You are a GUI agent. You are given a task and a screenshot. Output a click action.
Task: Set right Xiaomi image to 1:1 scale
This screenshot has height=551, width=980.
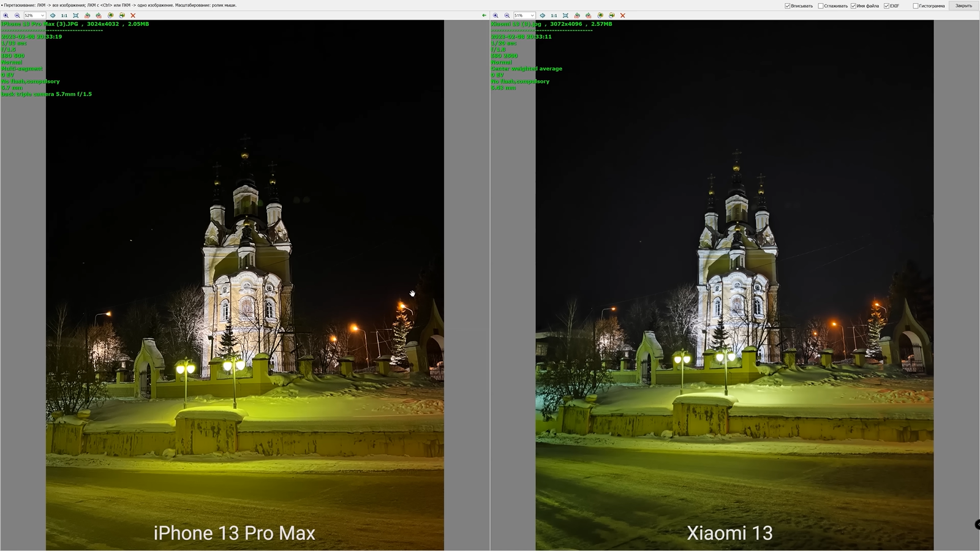point(554,15)
